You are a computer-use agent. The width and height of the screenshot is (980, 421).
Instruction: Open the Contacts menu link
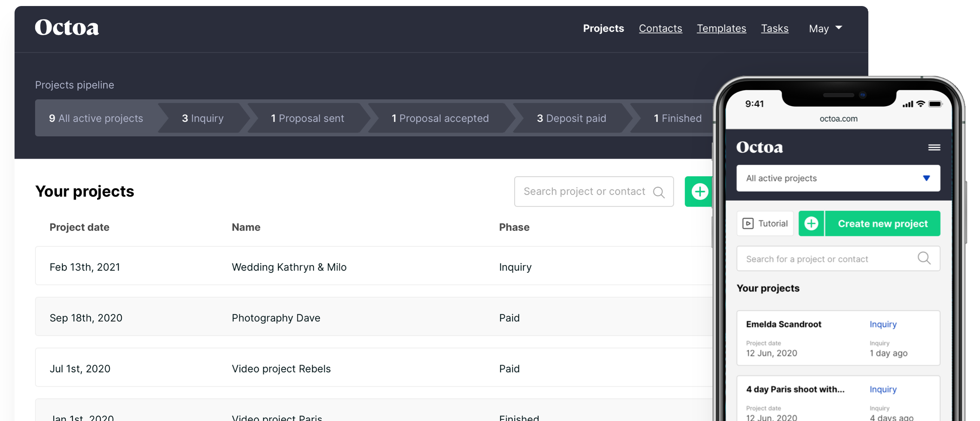tap(660, 28)
